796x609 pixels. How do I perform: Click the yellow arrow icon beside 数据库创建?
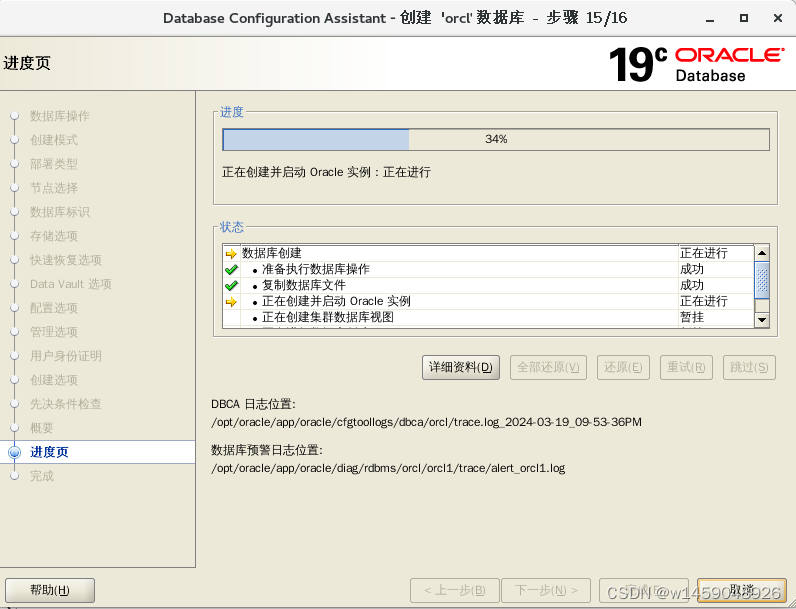click(231, 253)
